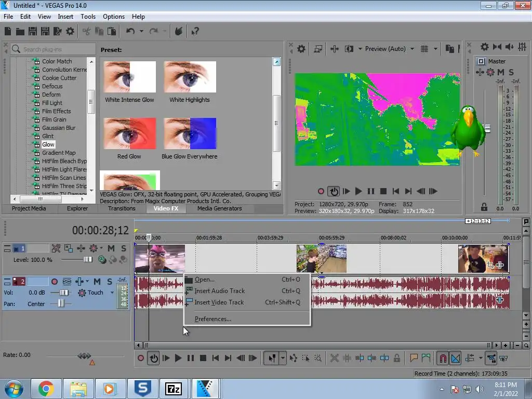Select the Red Glow preset thumbnail
Screen dimensions: 532x399
pos(129,134)
